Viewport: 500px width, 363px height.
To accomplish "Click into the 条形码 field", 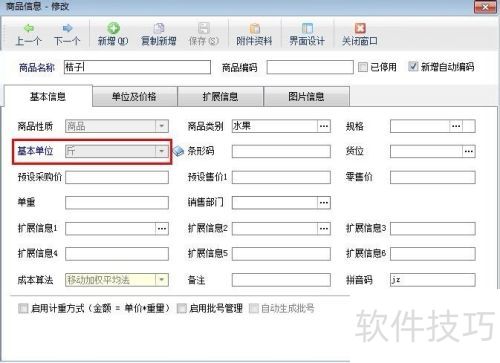I will [x=281, y=151].
